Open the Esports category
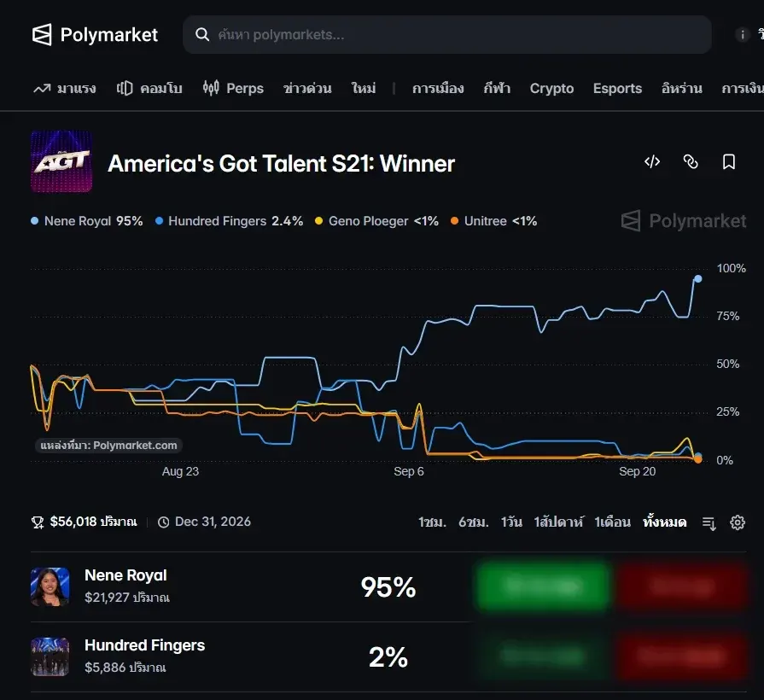 tap(617, 88)
